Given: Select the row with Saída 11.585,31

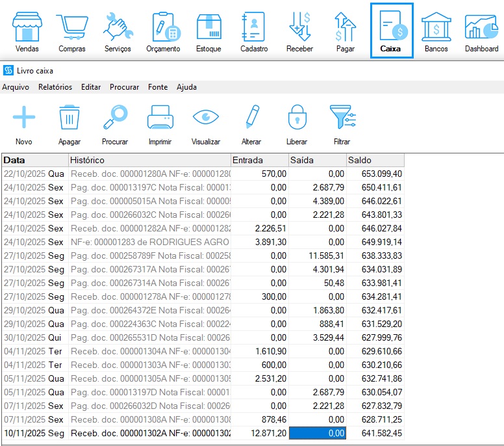Looking at the screenshot, I should point(317,256).
